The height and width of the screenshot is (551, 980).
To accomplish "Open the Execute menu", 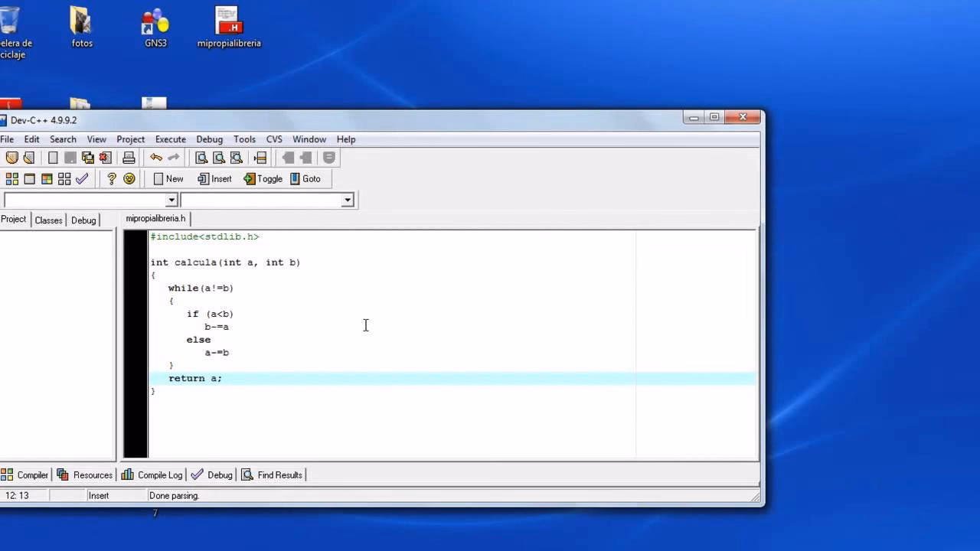I will point(170,139).
